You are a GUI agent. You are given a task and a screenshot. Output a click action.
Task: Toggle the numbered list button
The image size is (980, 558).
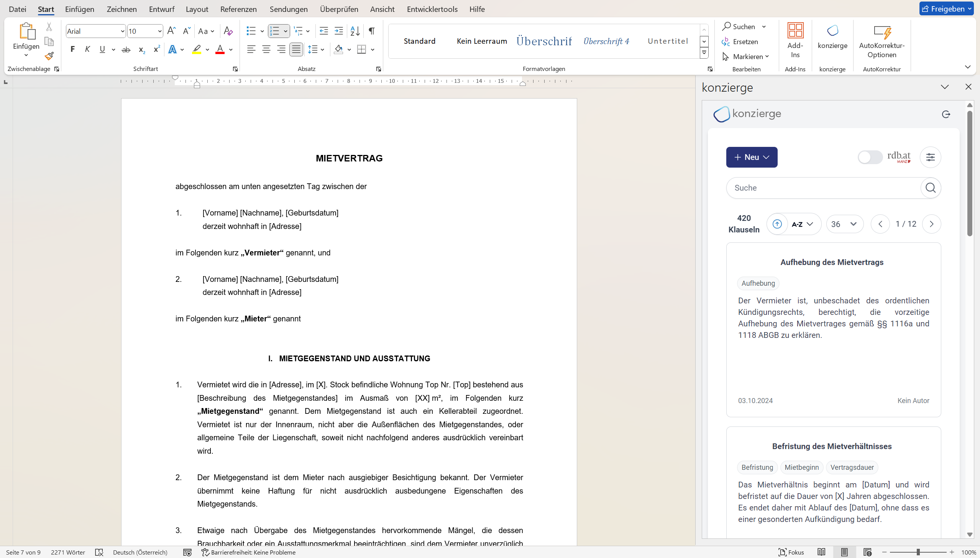coord(274,31)
